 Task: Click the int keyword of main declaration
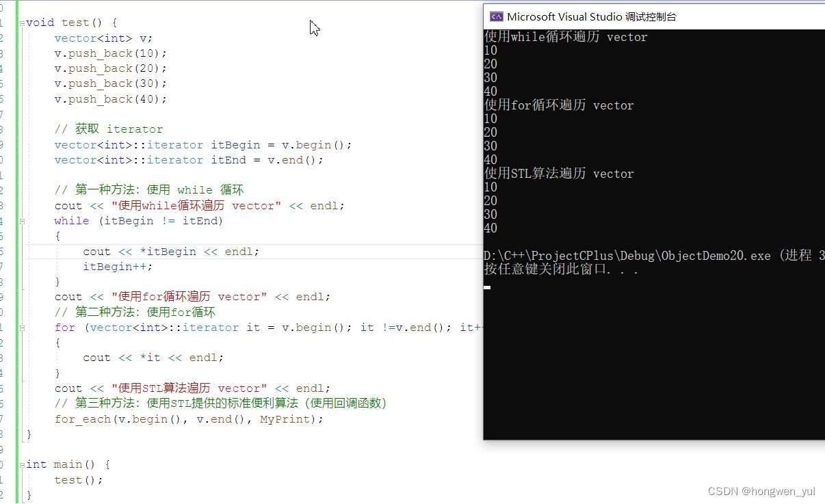click(x=36, y=464)
